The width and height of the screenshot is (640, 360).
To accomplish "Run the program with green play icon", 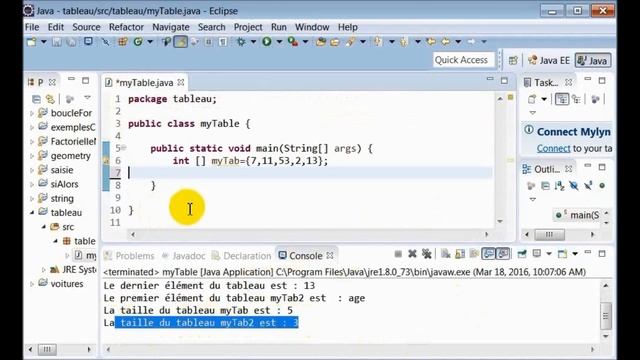I will point(267,42).
